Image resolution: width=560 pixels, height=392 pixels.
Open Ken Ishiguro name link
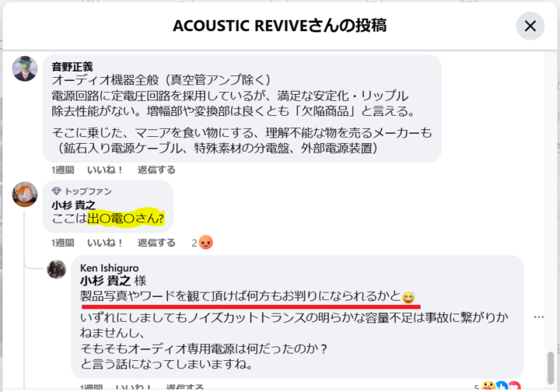pyautogui.click(x=110, y=268)
